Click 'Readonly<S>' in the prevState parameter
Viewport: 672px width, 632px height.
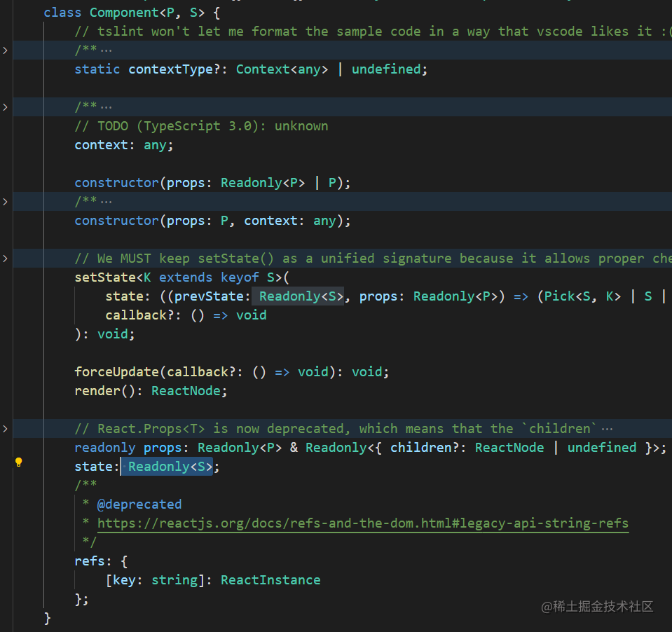(x=301, y=296)
